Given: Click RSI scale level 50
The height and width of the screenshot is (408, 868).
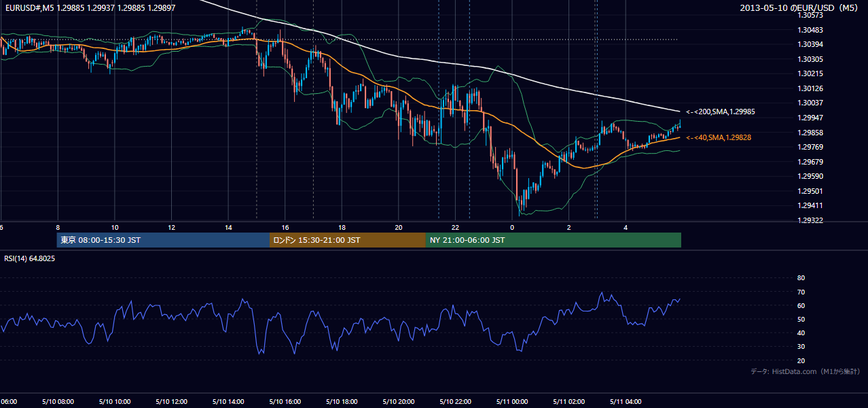Looking at the screenshot, I should coord(801,319).
